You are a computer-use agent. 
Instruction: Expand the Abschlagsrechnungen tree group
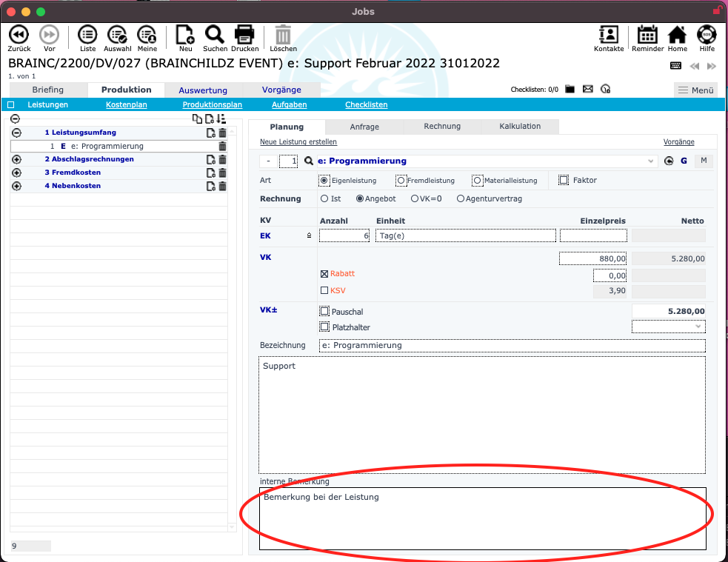(x=16, y=159)
